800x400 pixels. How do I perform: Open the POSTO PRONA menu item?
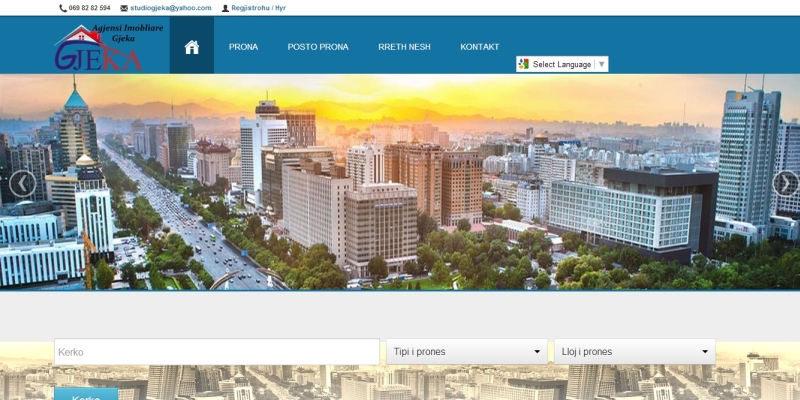coord(318,47)
